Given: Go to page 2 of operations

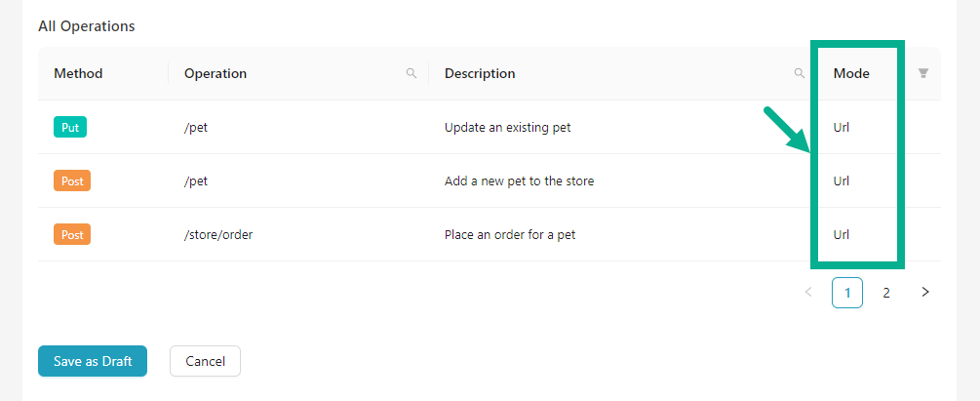Looking at the screenshot, I should point(886,292).
